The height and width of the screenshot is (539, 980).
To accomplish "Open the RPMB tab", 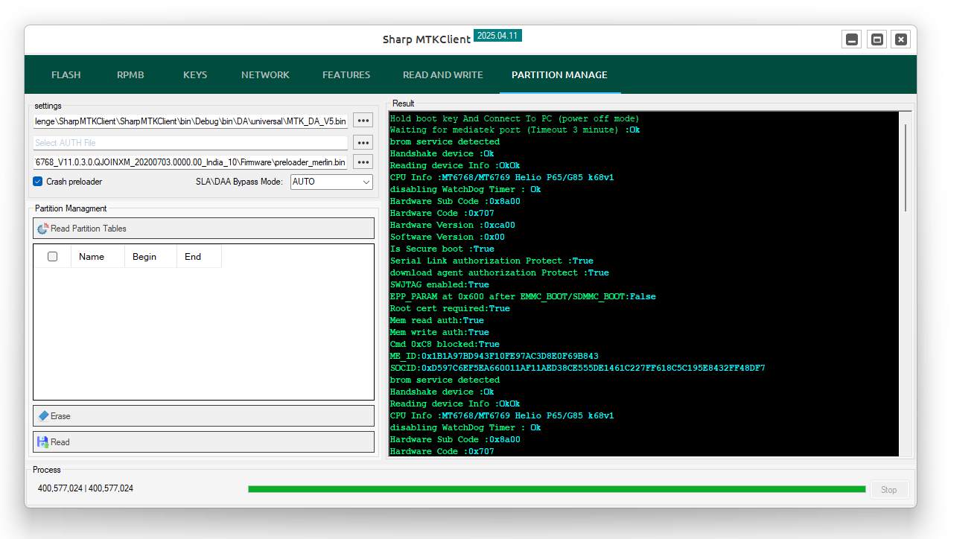I will [130, 74].
